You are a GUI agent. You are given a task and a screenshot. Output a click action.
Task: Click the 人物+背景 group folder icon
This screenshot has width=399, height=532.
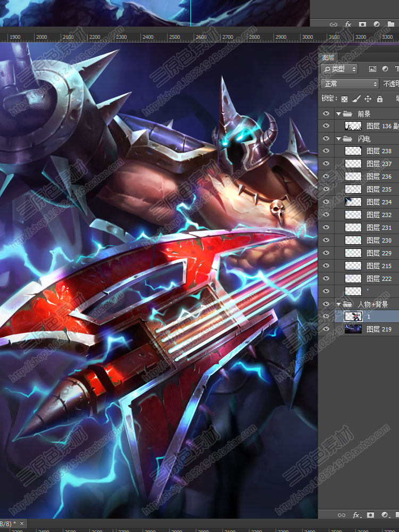pyautogui.click(x=347, y=304)
